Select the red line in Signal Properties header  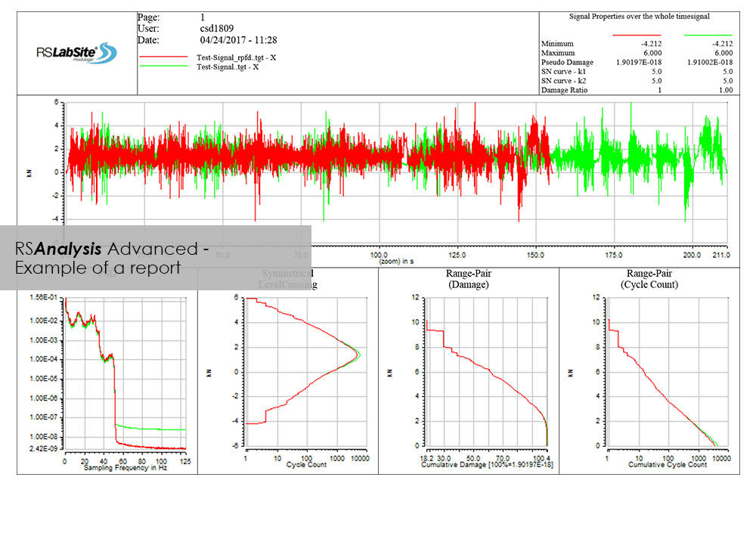[638, 35]
